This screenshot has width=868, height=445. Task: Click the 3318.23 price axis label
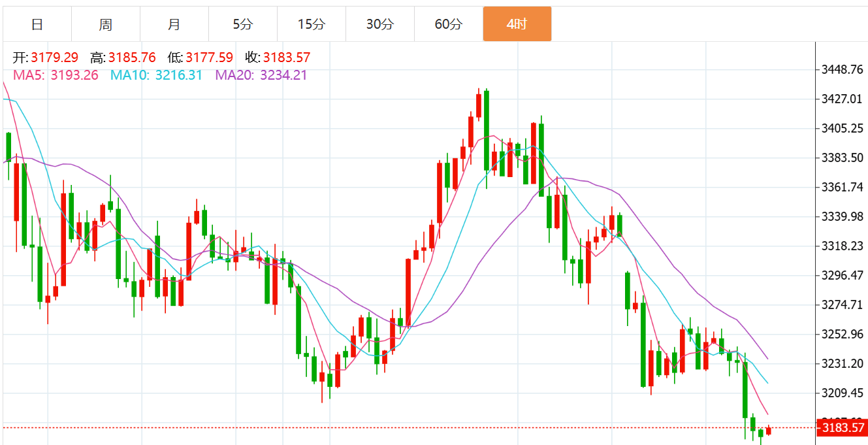[843, 246]
